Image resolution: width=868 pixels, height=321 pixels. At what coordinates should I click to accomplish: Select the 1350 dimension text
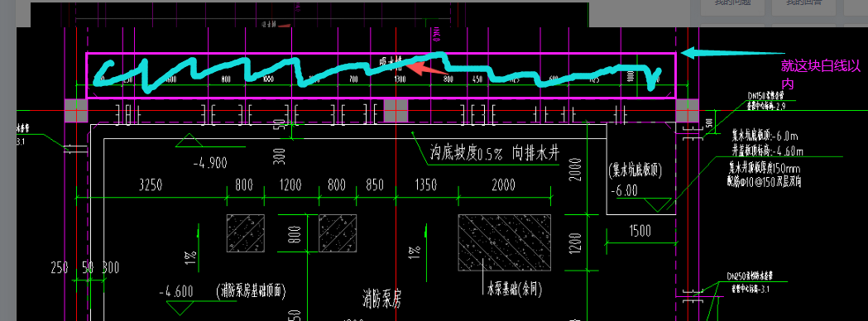425,184
